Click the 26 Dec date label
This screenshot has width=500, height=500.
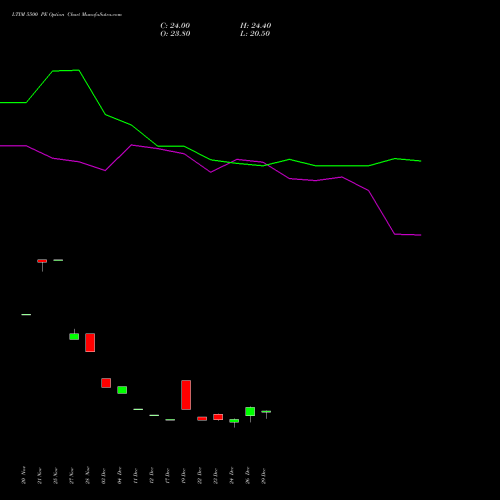[x=247, y=475]
